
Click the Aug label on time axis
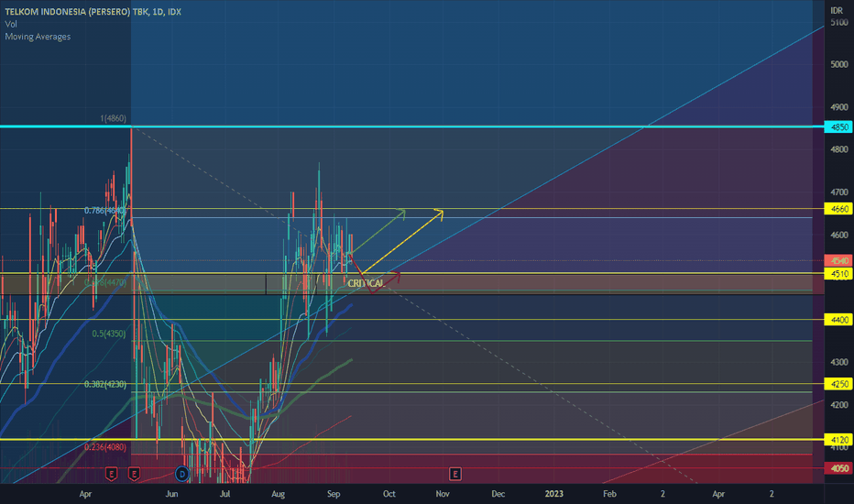[x=279, y=494]
